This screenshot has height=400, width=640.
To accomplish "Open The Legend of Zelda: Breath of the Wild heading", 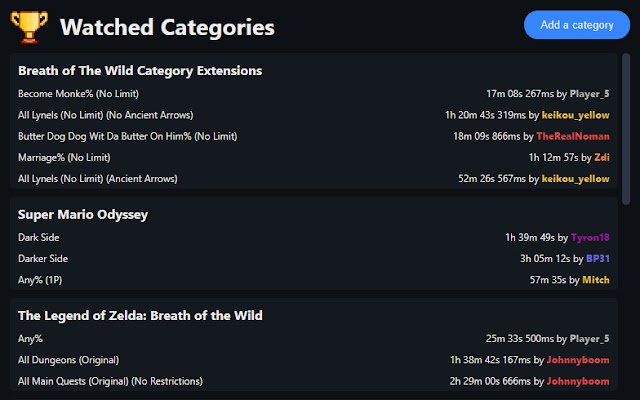I will [x=140, y=315].
